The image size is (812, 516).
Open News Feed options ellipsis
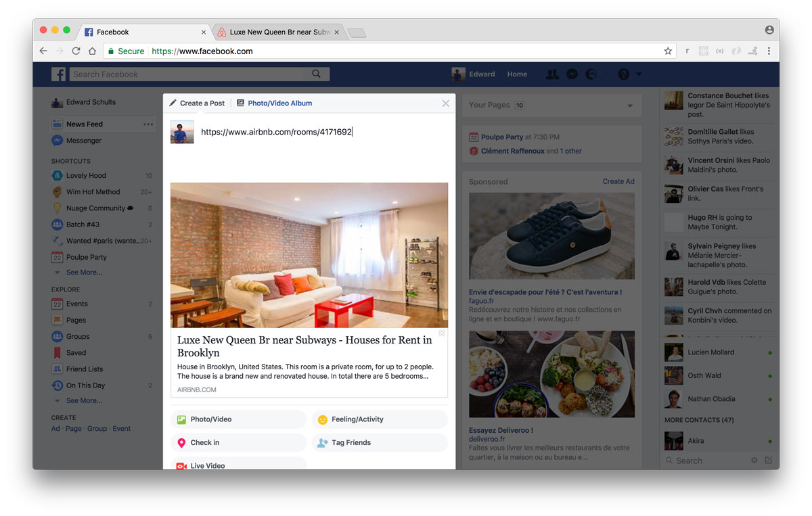click(x=148, y=124)
